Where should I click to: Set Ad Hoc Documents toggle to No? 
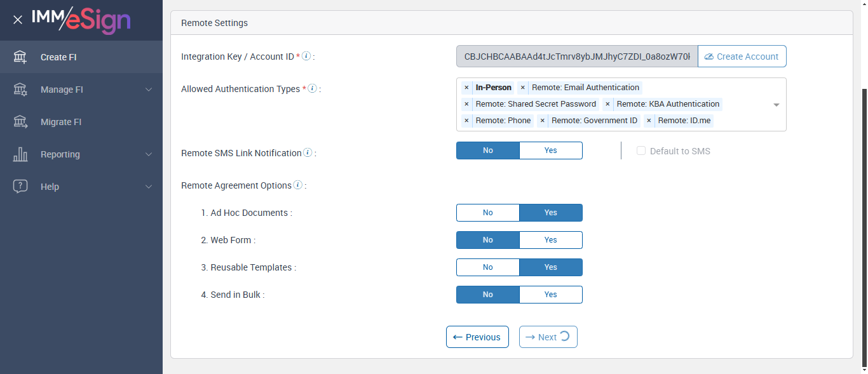coord(488,213)
